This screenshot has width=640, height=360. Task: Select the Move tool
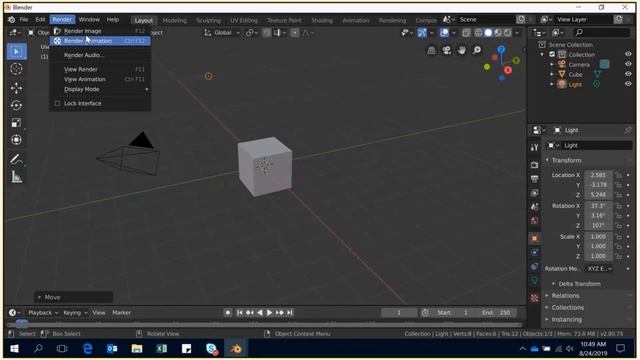(x=16, y=88)
